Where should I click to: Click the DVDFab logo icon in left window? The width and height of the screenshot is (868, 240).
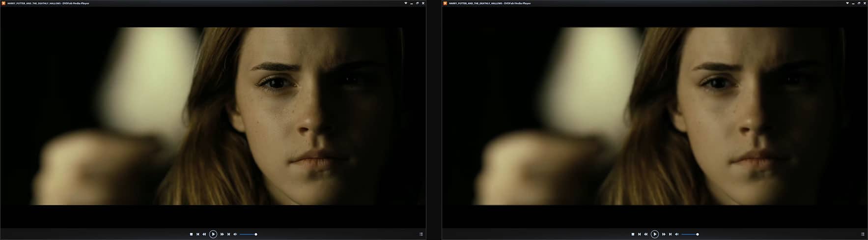pyautogui.click(x=3, y=3)
